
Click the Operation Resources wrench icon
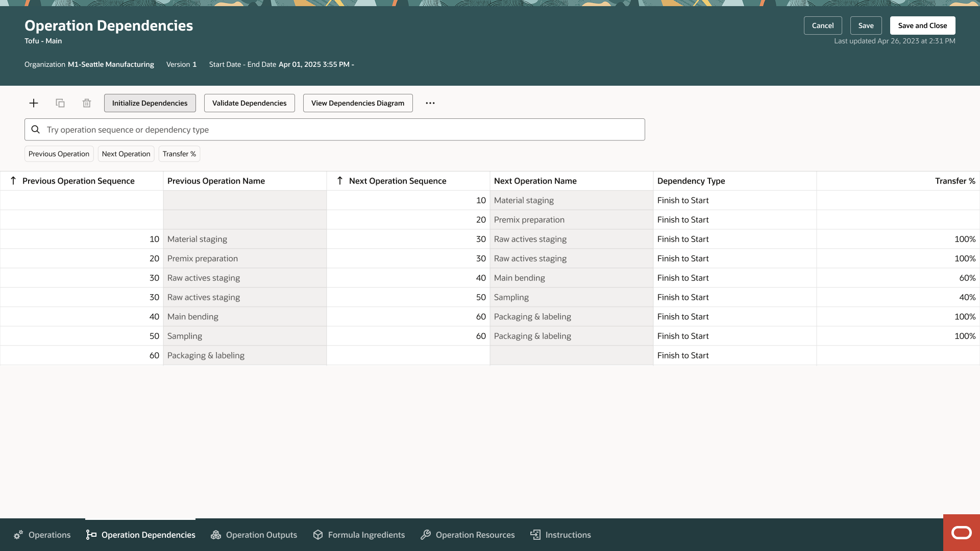426,535
